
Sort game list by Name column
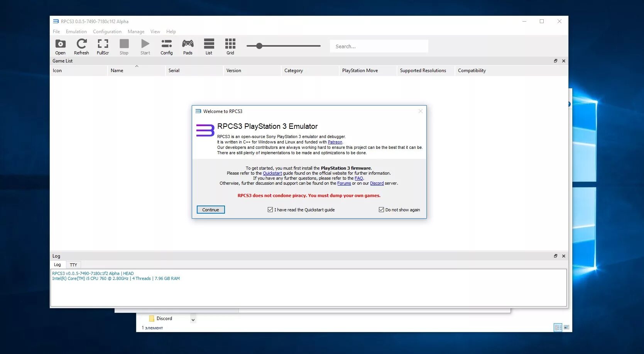136,71
